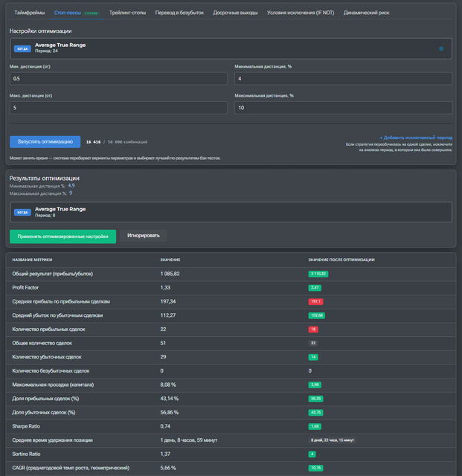Click the 1 085,82 value
The height and width of the screenshot is (476, 462).
[x=170, y=274]
